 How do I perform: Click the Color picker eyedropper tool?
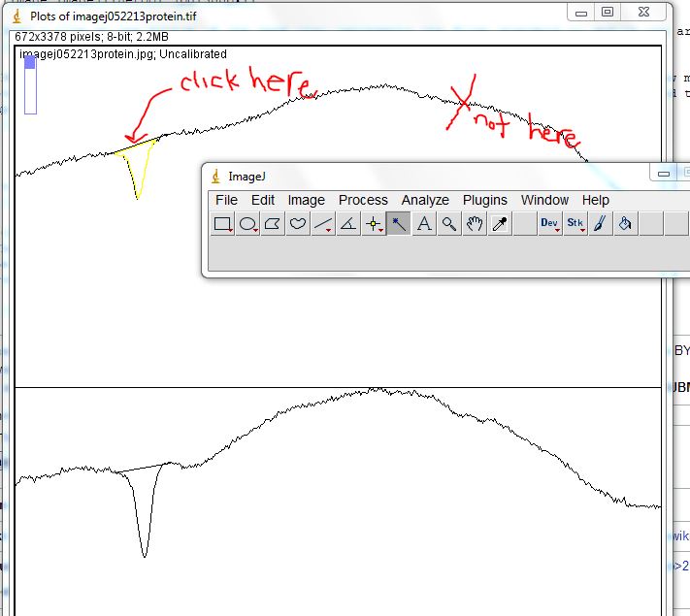click(x=500, y=224)
